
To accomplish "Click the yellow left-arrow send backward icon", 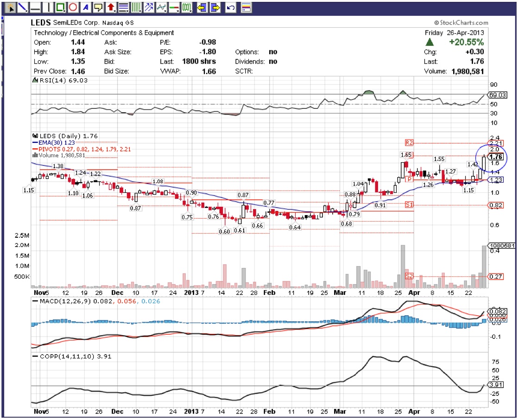I will click(x=202, y=7).
